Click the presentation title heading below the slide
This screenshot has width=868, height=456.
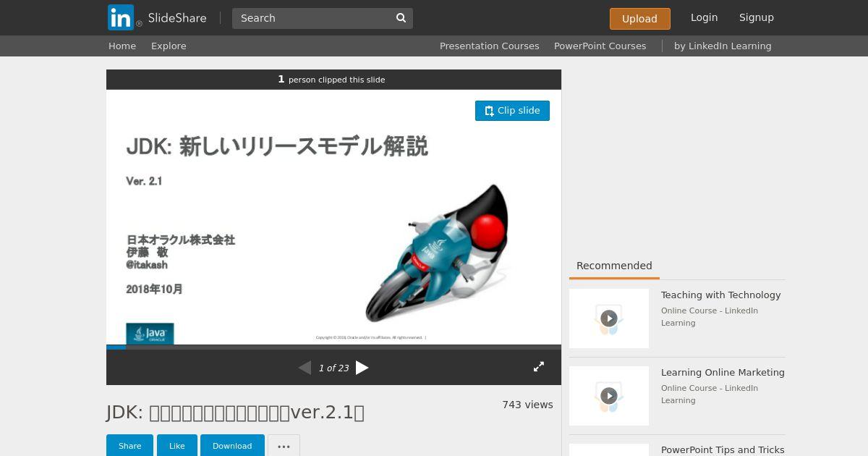tap(235, 412)
